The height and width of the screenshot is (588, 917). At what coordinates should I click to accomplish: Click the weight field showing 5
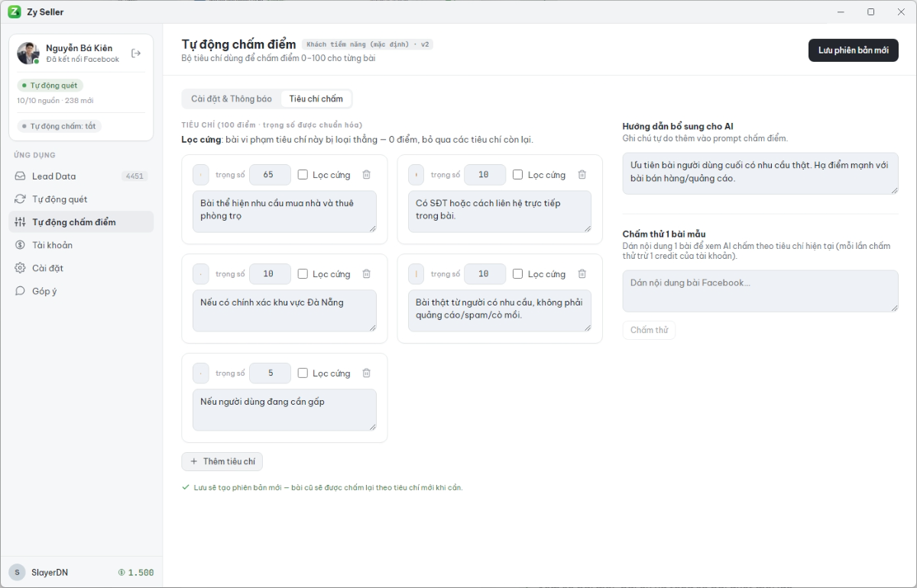point(270,373)
